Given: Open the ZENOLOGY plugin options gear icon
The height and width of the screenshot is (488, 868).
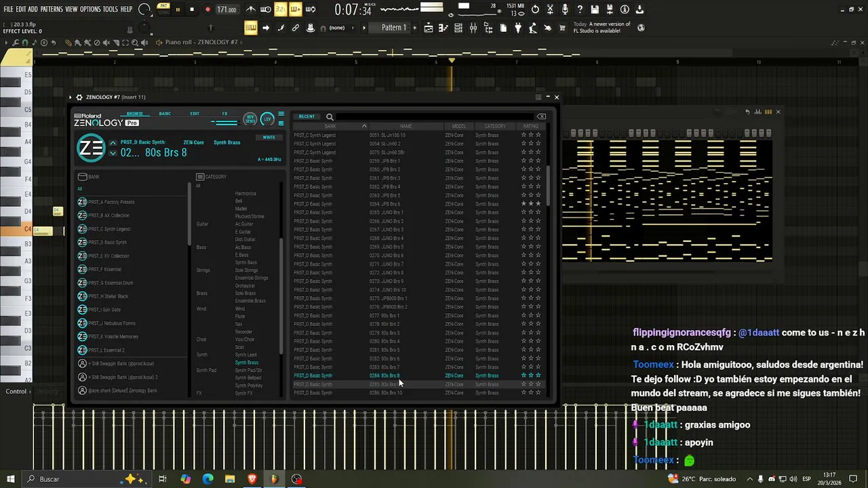Looking at the screenshot, I should coord(79,97).
